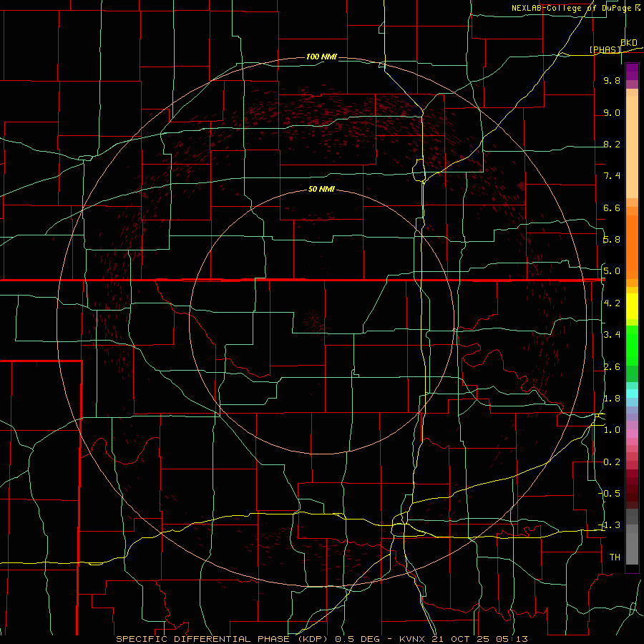Click the pink segment of the color bar
The height and width of the screenshot is (644, 644).
tap(632, 434)
